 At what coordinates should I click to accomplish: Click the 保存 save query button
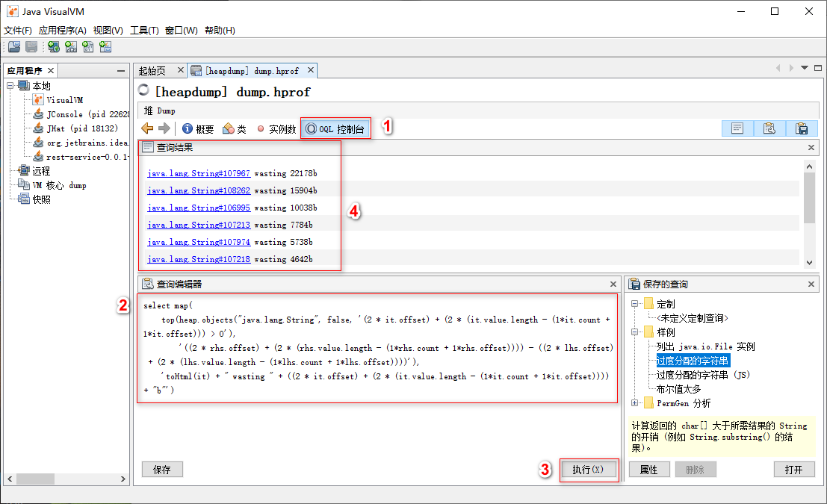tap(162, 469)
